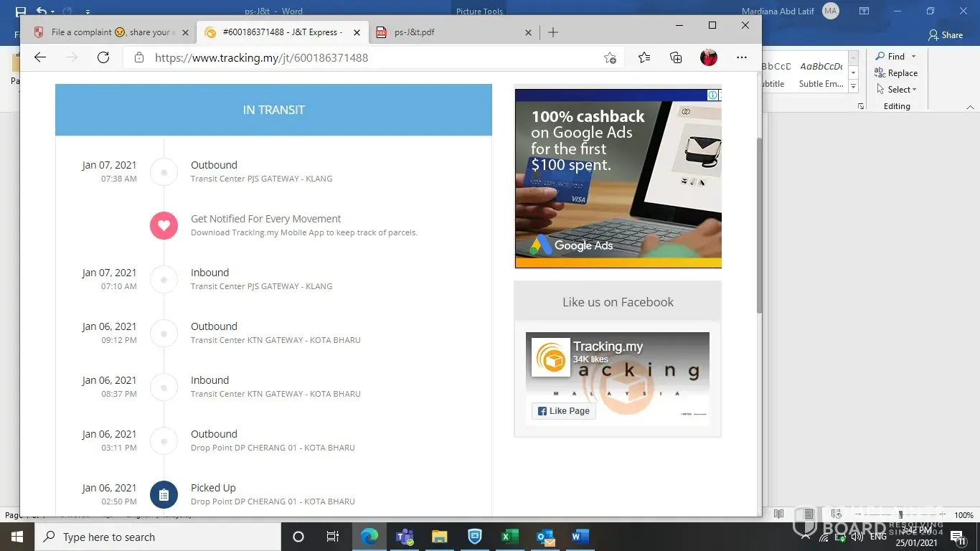Click the Like Page Facebook button
Image resolution: width=980 pixels, height=551 pixels.
tap(564, 411)
